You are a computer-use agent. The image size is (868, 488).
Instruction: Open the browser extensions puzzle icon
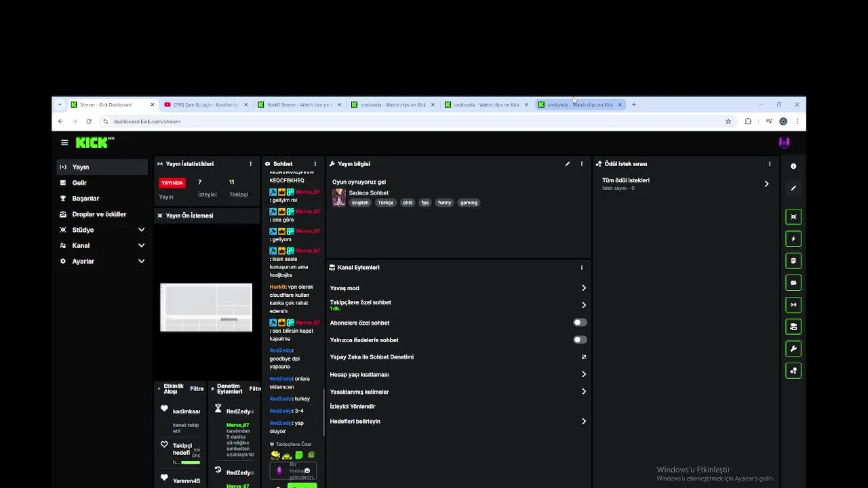pos(748,121)
